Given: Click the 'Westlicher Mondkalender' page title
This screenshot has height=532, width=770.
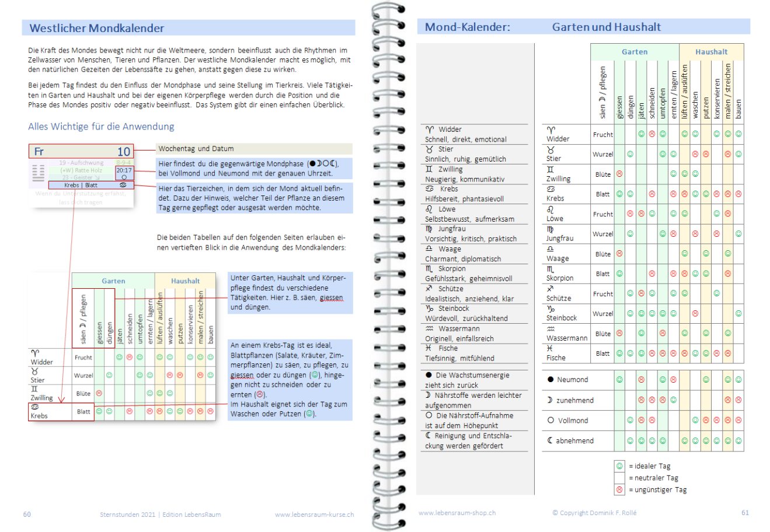Looking at the screenshot, I should [97, 28].
